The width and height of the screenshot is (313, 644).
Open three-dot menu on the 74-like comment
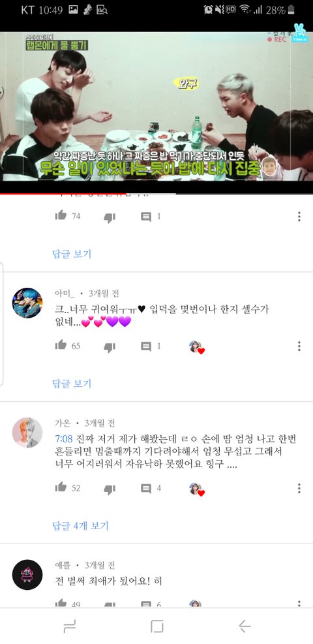[299, 217]
